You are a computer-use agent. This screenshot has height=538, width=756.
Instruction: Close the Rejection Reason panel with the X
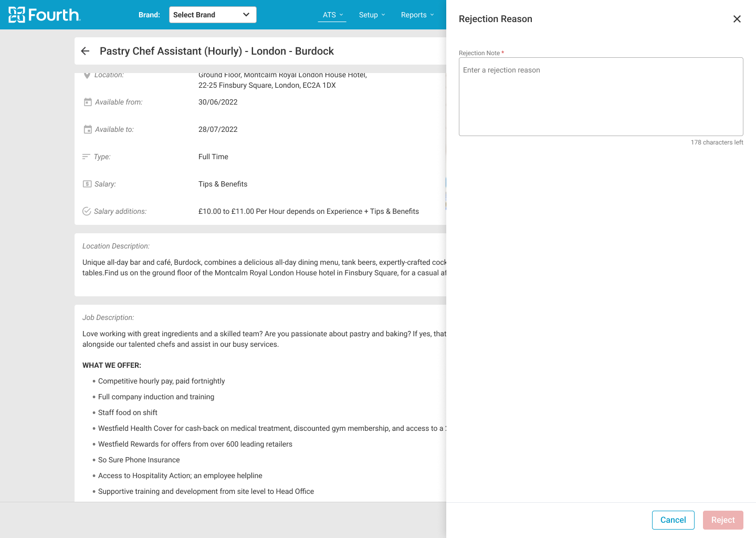(x=737, y=18)
